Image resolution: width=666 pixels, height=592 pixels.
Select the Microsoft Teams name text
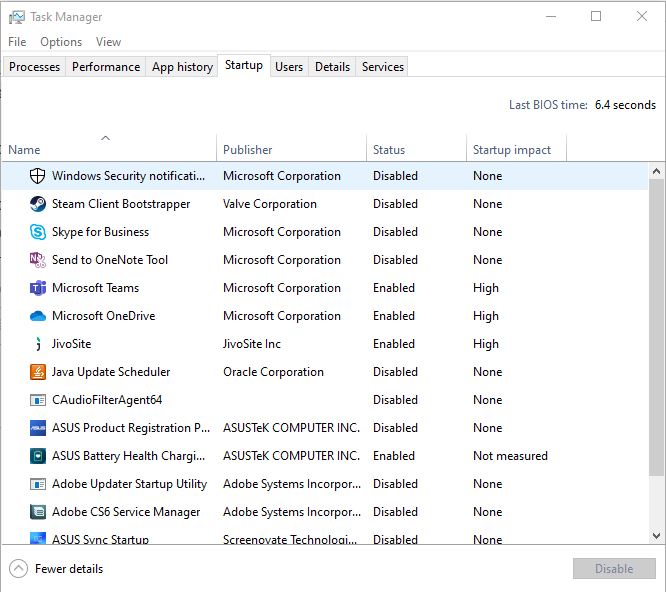(96, 288)
